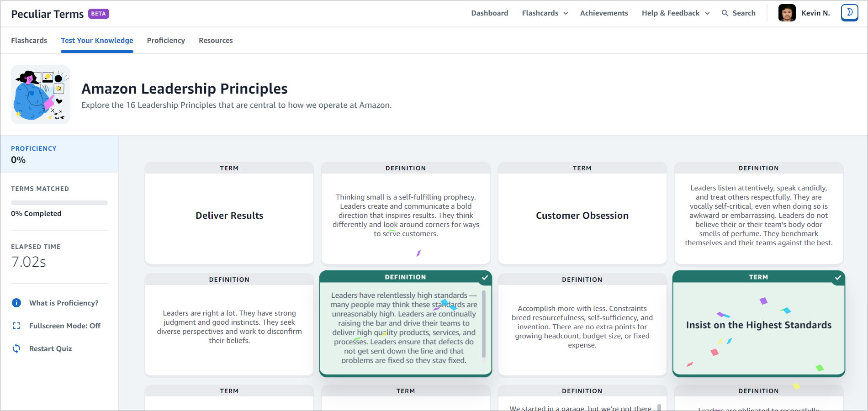Select the Leaders are right a lot definition card
The image size is (868, 411).
pyautogui.click(x=229, y=325)
